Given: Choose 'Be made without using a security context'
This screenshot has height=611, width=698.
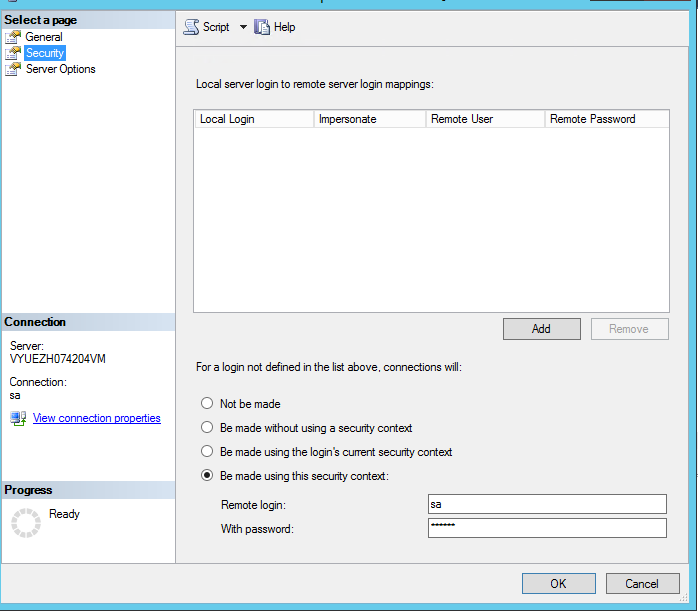Looking at the screenshot, I should click(207, 427).
